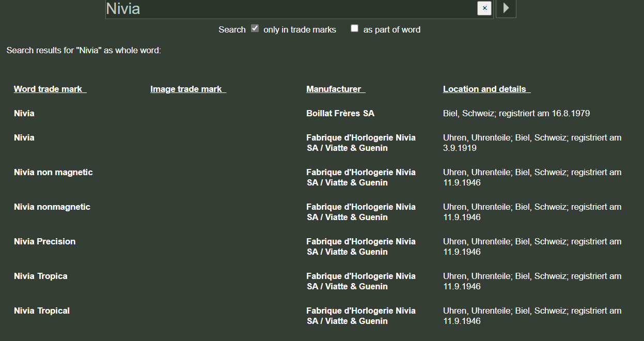Sort by Word trade mark column header
The image size is (644, 341).
click(50, 89)
